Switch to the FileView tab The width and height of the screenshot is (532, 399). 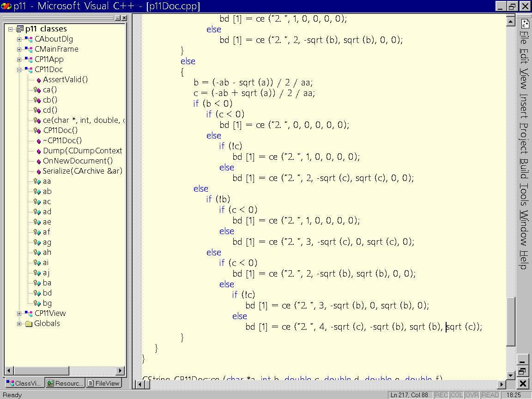point(104,383)
